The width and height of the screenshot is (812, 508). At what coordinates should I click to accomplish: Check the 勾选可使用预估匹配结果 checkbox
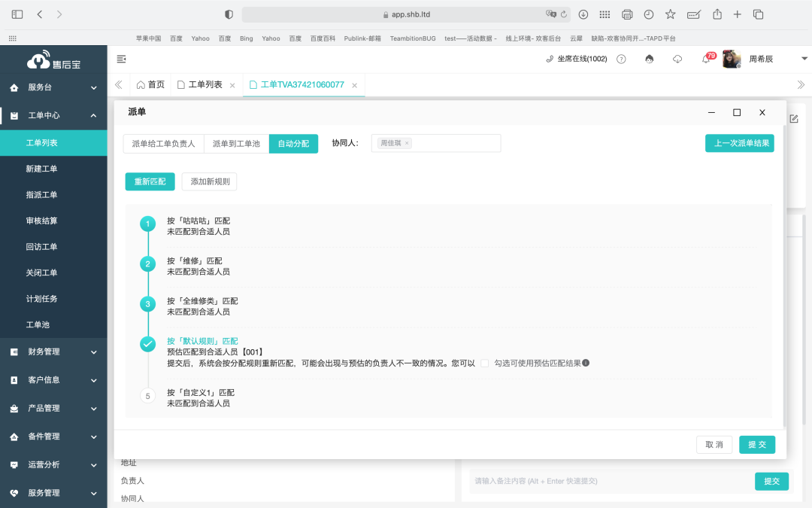pyautogui.click(x=485, y=364)
